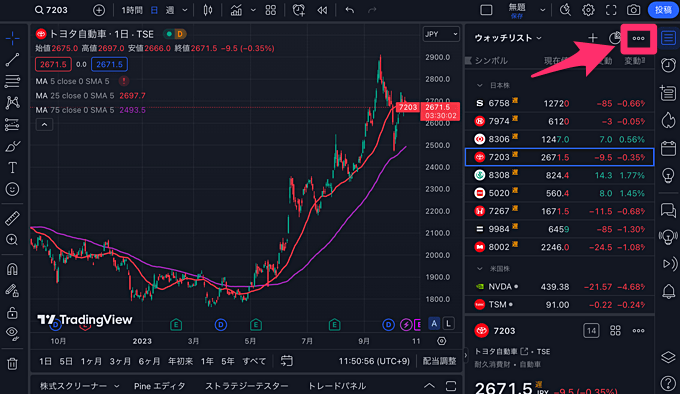680x394 pixels.
Task: Collapse the indicator legend chevron
Action: pos(44,125)
